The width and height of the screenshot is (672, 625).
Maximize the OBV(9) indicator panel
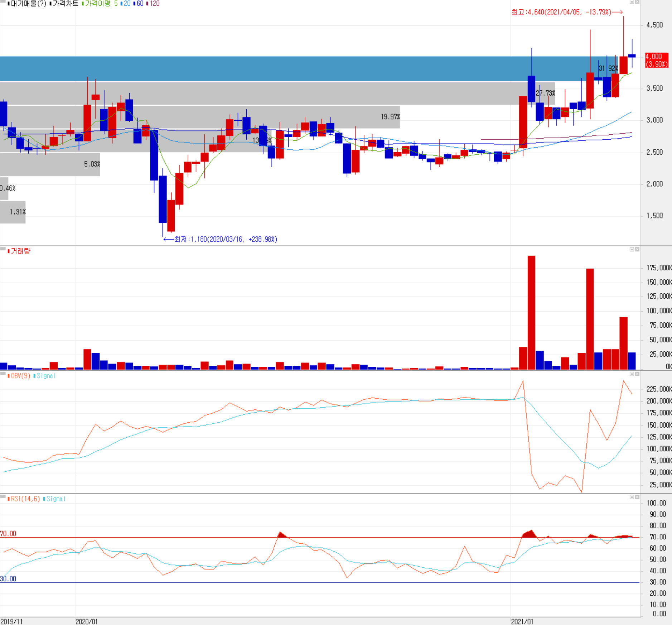632,374
